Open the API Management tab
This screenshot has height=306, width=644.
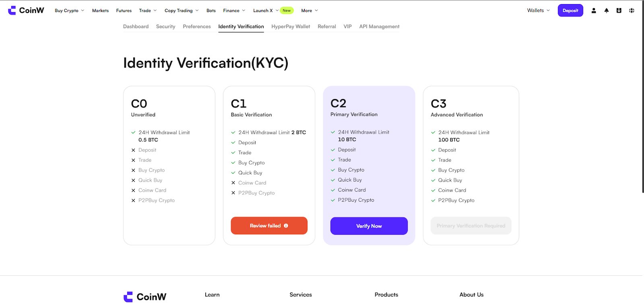[x=380, y=27]
